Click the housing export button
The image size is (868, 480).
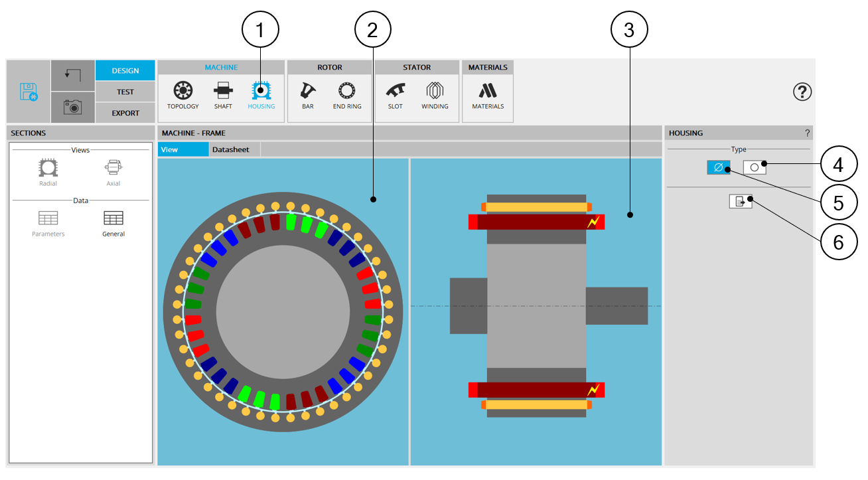pyautogui.click(x=740, y=201)
